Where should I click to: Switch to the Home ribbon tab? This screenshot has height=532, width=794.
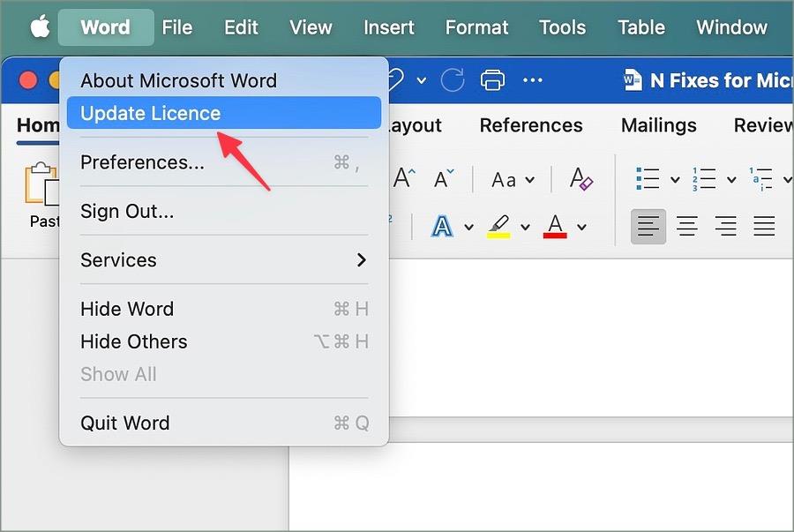(x=38, y=125)
